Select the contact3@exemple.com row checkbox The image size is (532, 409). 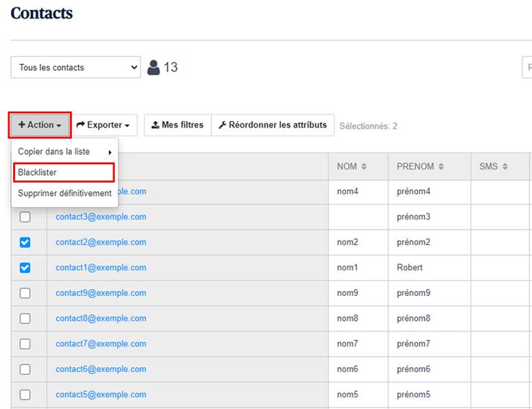25,217
